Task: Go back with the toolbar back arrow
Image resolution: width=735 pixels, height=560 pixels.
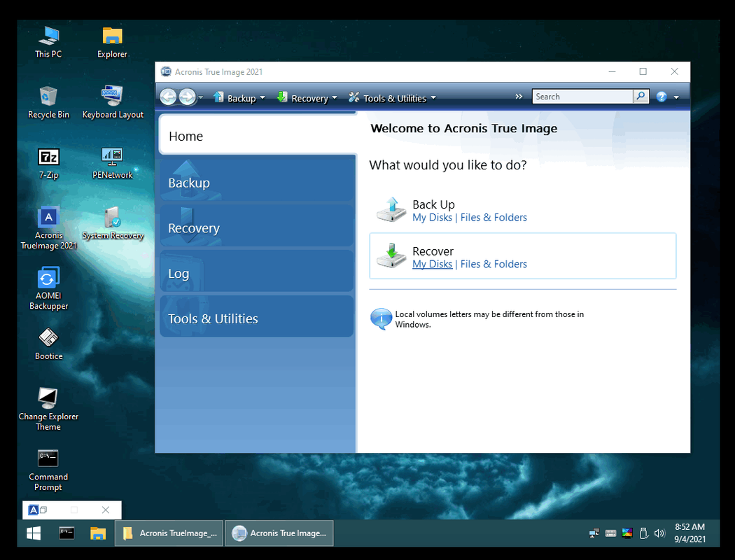Action: tap(168, 97)
